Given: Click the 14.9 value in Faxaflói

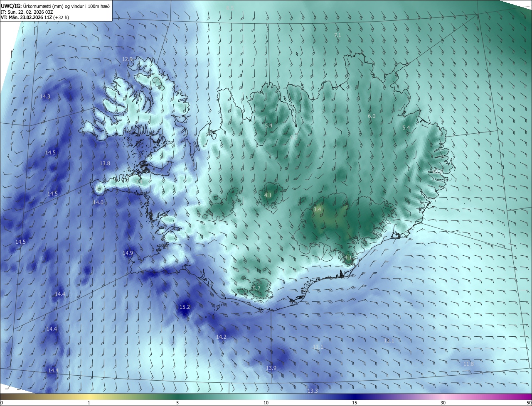Looking at the screenshot, I should [128, 253].
